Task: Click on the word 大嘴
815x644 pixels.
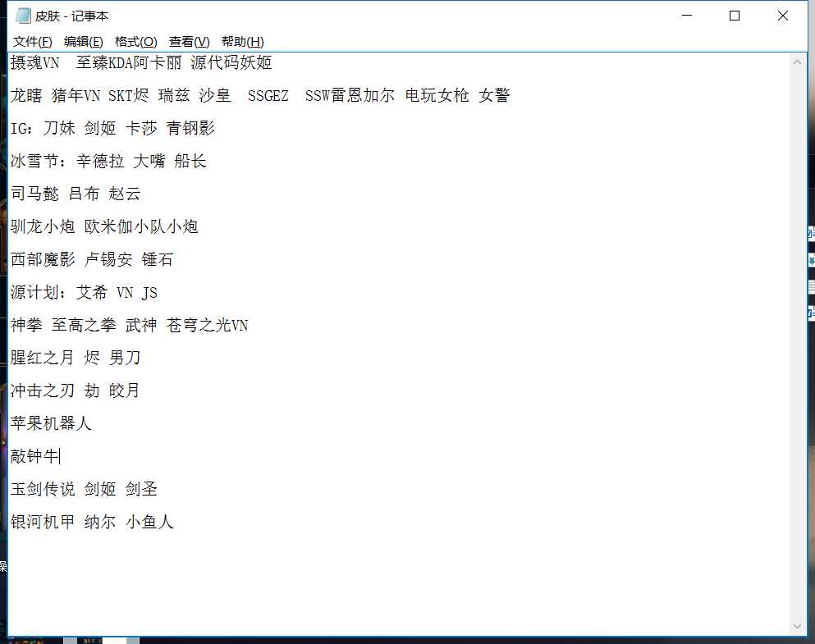Action: tap(149, 161)
